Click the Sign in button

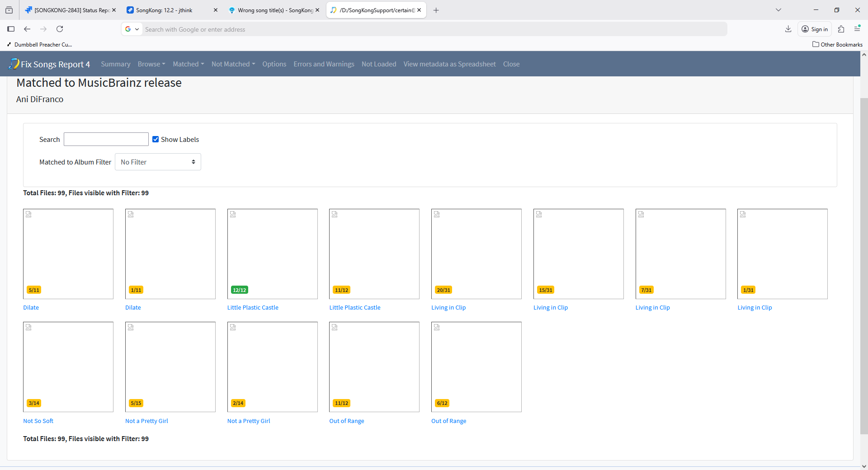[x=815, y=29]
